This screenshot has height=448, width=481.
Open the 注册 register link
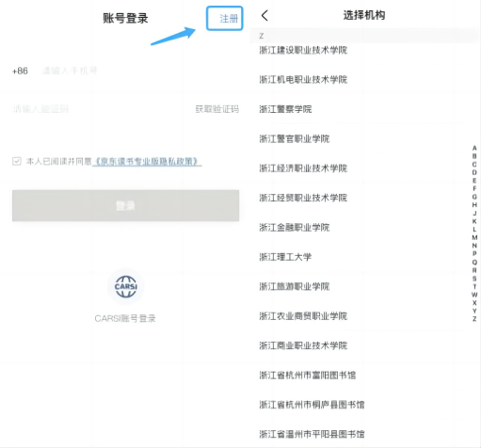point(229,19)
